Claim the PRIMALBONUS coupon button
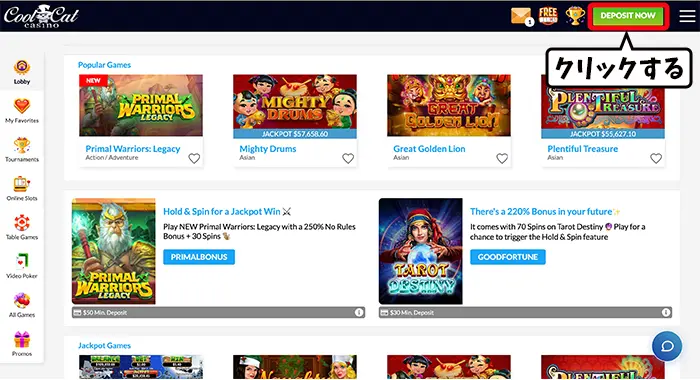The height and width of the screenshot is (380, 700). pos(199,257)
